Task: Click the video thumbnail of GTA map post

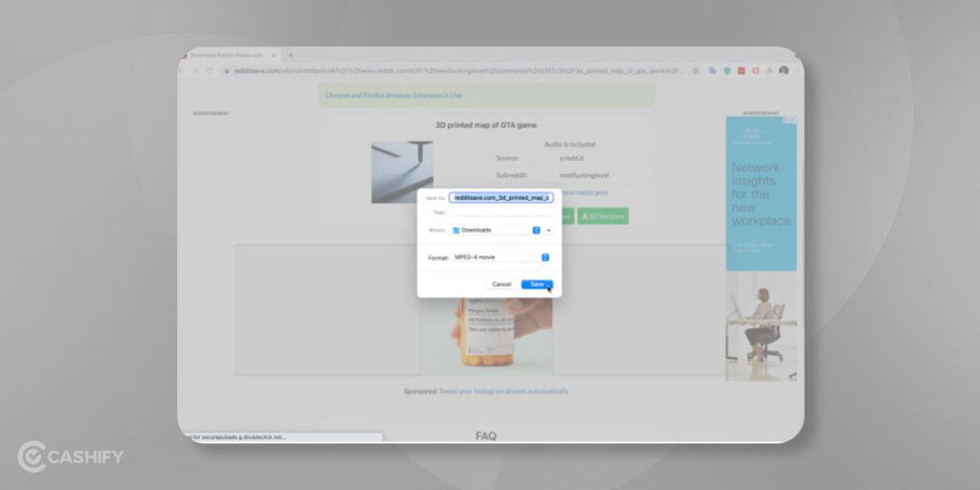Action: click(402, 172)
